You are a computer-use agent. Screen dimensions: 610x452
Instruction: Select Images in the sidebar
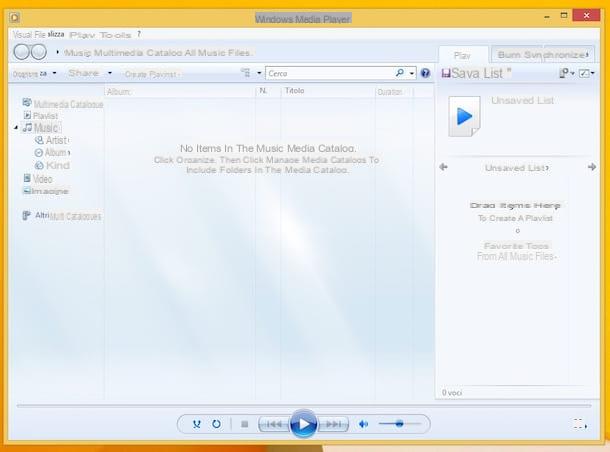point(46,191)
